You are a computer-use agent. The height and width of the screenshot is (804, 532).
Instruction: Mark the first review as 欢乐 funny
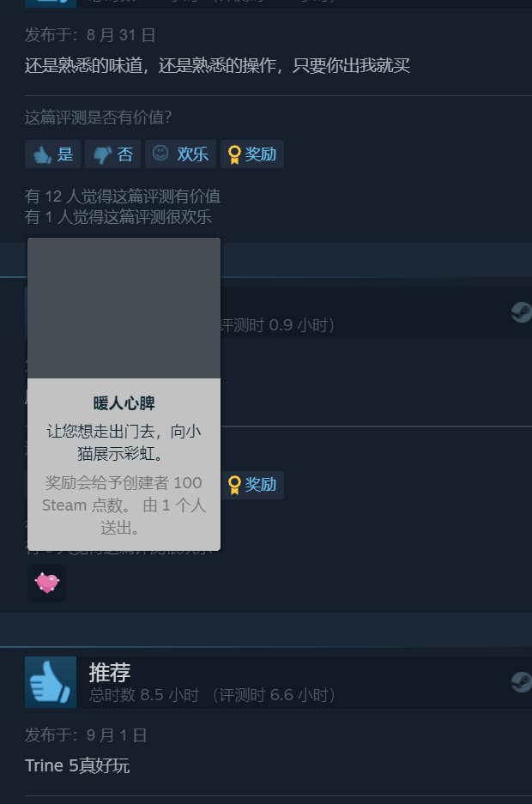pyautogui.click(x=180, y=154)
